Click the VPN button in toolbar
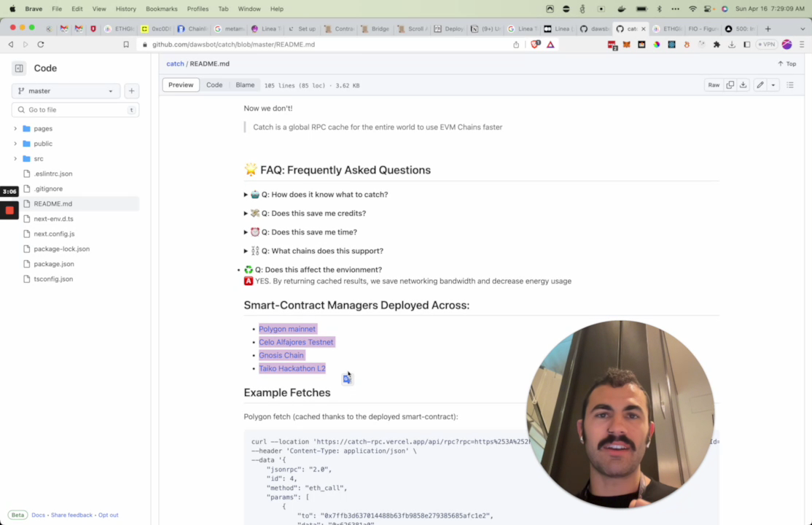Image resolution: width=812 pixels, height=525 pixels. pos(767,44)
